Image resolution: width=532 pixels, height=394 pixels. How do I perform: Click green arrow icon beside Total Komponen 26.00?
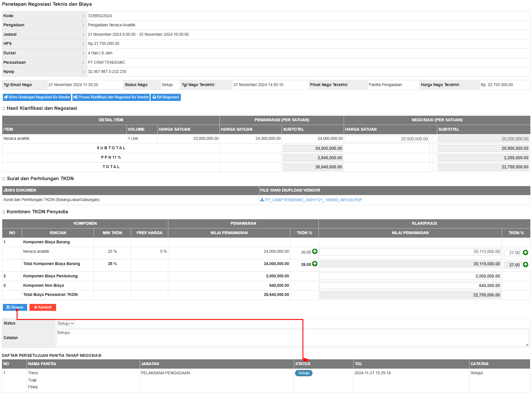pyautogui.click(x=315, y=264)
